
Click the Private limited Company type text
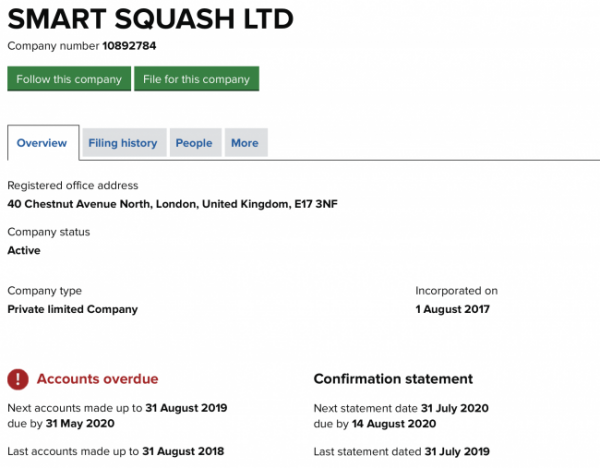[x=73, y=309]
